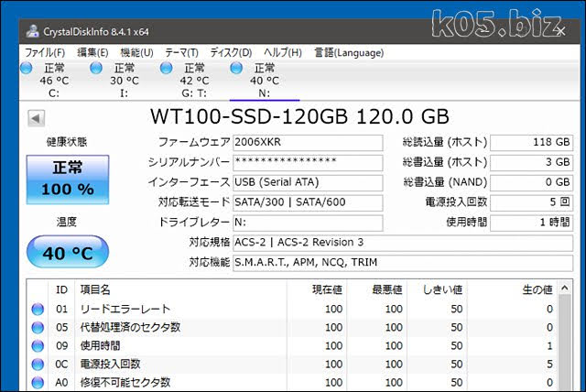Select the リードエラーレート attribute name
This screenshot has height=392, width=586.
pyautogui.click(x=125, y=309)
